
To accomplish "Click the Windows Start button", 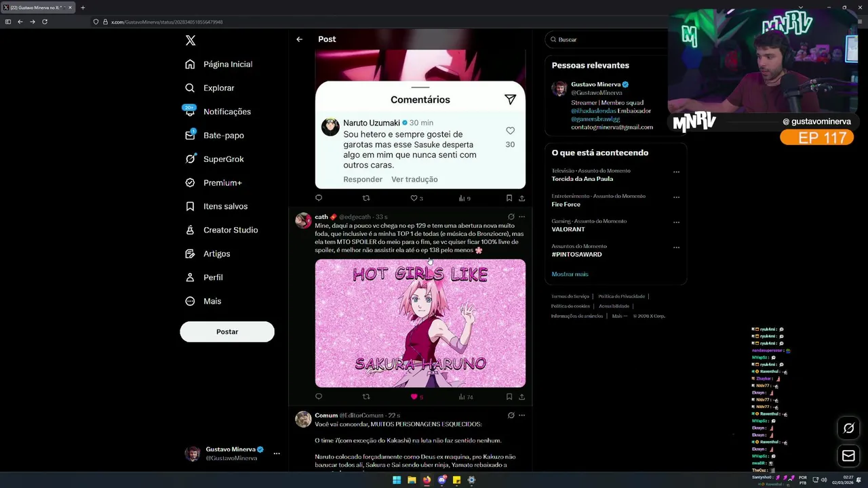I will tap(397, 480).
